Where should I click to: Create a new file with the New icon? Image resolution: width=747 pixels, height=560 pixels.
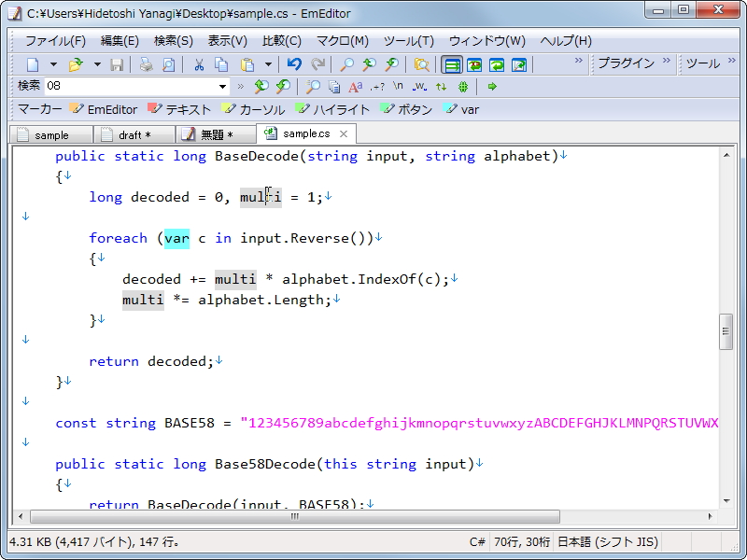[x=33, y=64]
